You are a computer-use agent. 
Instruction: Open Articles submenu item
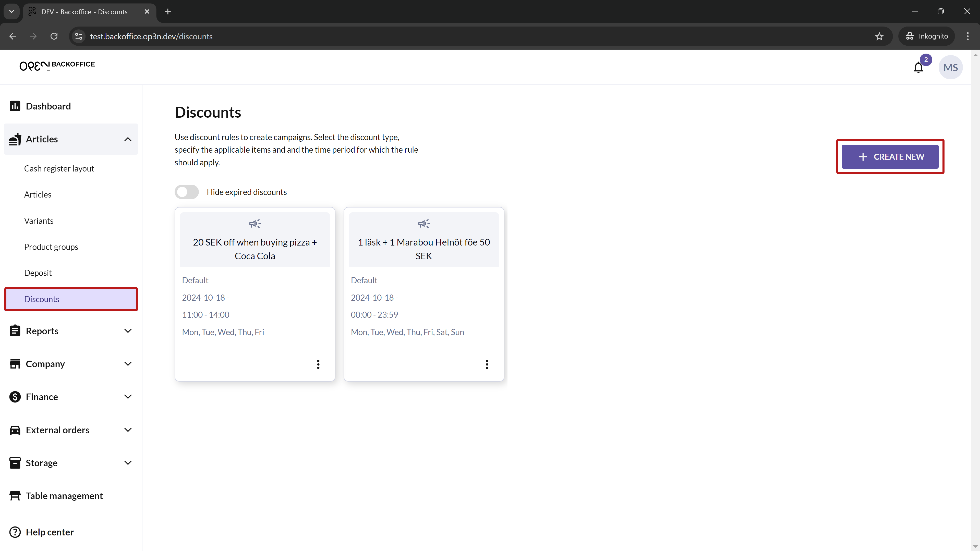71,195
